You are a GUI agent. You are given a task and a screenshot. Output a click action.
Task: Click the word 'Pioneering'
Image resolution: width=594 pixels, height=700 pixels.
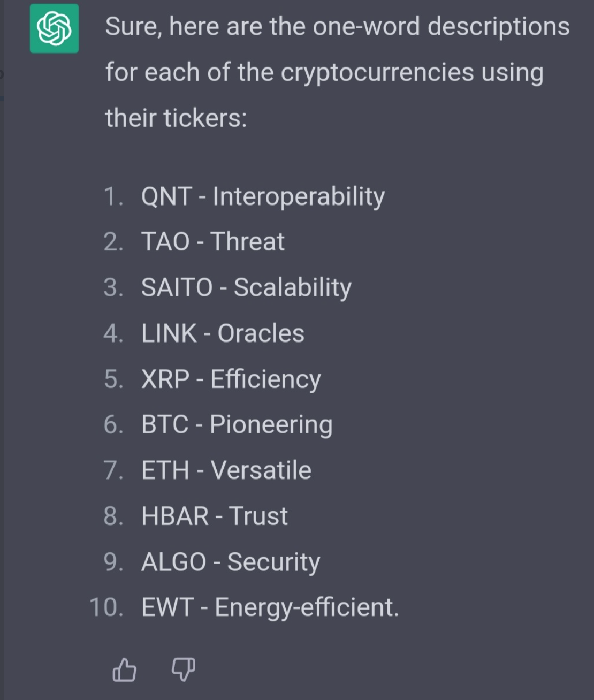[271, 425]
